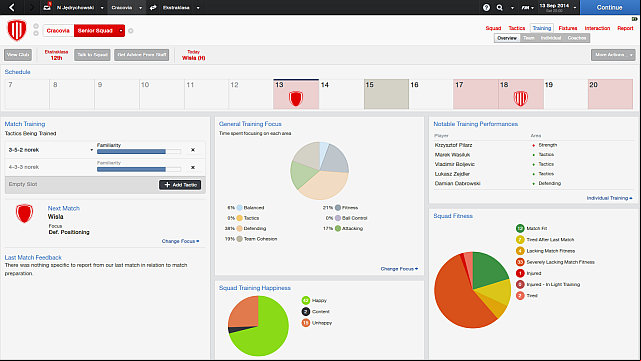Select day 20 in the schedule
The image size is (641, 361).
[x=610, y=94]
